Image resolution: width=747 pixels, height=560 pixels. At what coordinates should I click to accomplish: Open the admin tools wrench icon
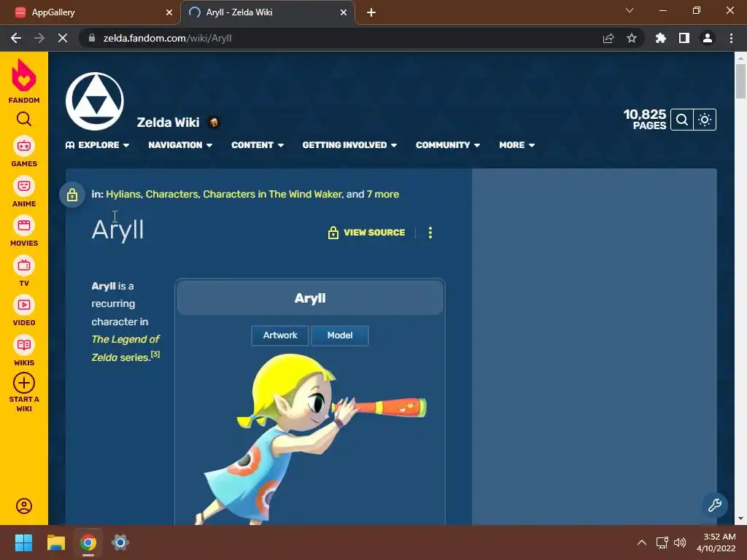(x=715, y=505)
